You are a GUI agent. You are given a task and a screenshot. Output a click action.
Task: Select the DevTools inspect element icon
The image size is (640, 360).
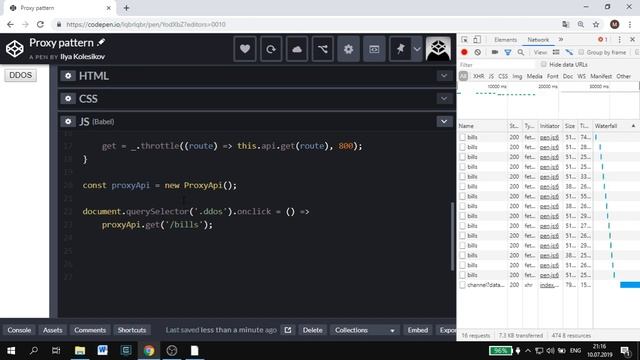464,40
